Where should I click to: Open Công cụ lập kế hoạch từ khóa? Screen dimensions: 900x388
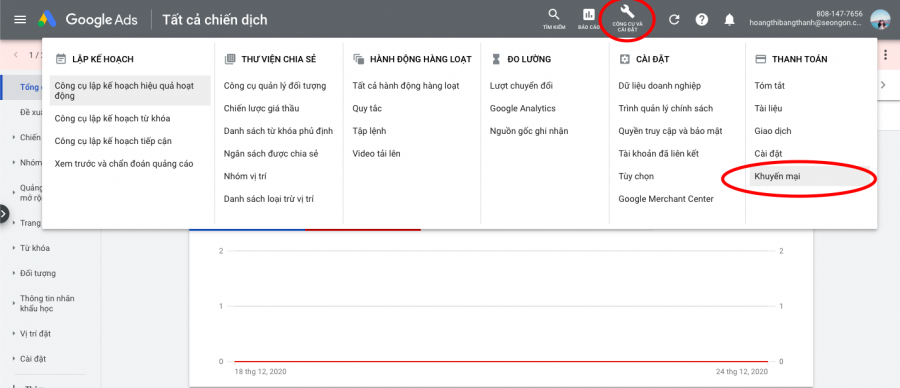point(112,118)
